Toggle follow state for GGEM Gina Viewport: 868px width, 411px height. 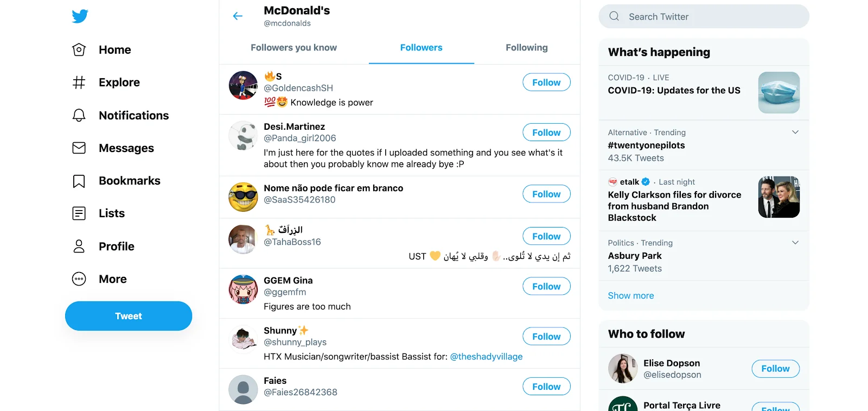pos(546,286)
